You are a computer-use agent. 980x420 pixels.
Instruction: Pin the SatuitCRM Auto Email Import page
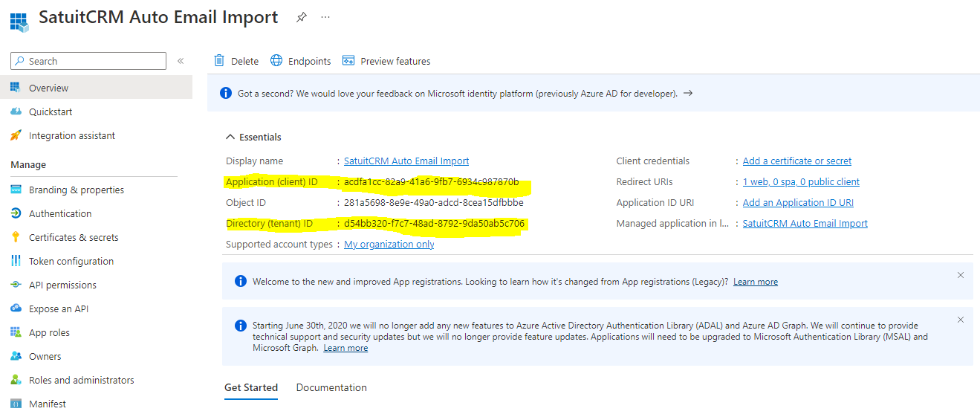(301, 17)
